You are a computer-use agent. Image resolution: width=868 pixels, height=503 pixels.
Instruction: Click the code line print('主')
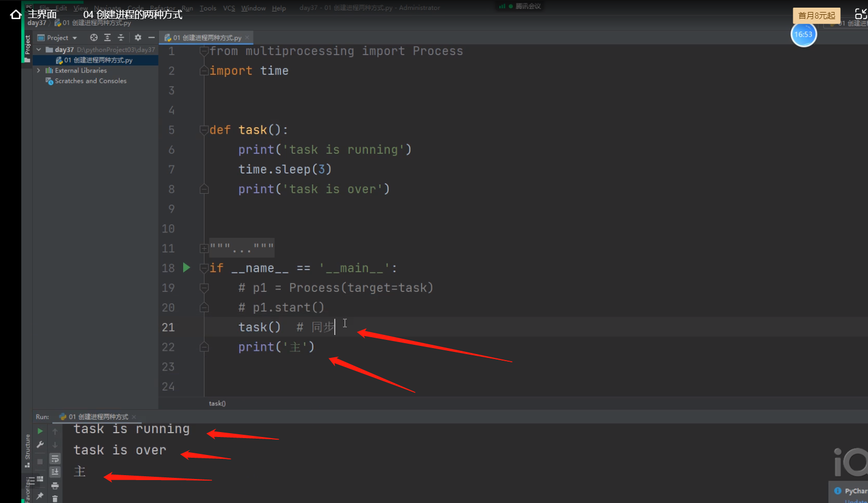pos(276,347)
